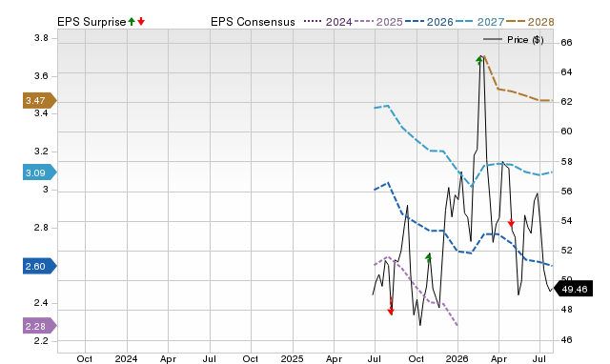The width and height of the screenshot is (610, 364).
Task: Click the 3.8 left axis value
Action: click(41, 38)
